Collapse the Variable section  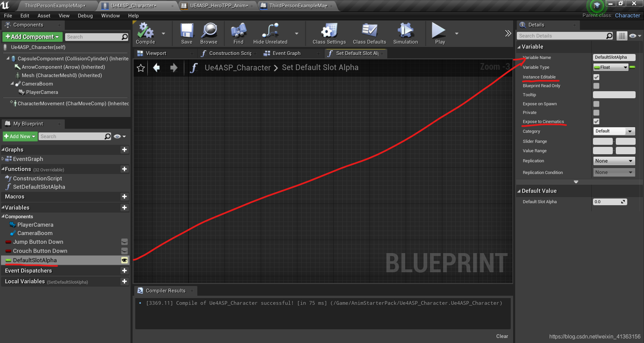point(519,47)
